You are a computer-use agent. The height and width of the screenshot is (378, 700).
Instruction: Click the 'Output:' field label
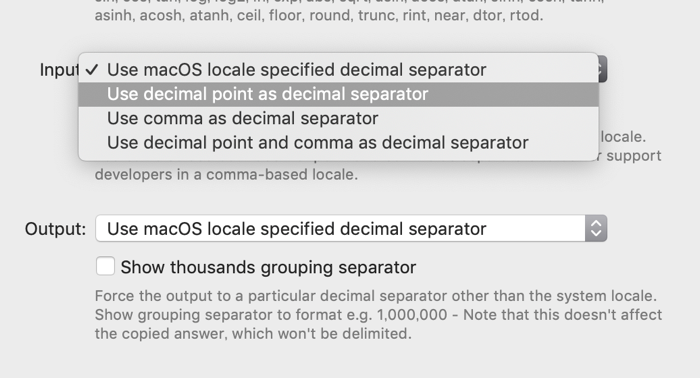pyautogui.click(x=55, y=229)
